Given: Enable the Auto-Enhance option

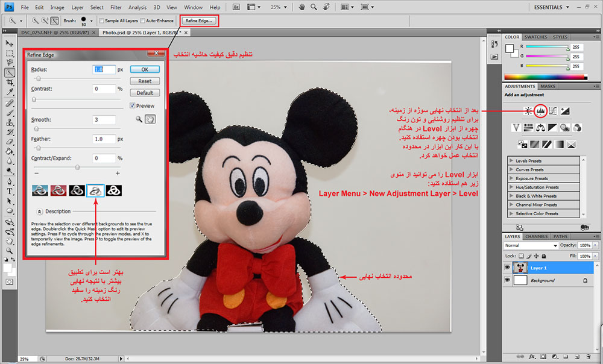Looking at the screenshot, I should 143,20.
